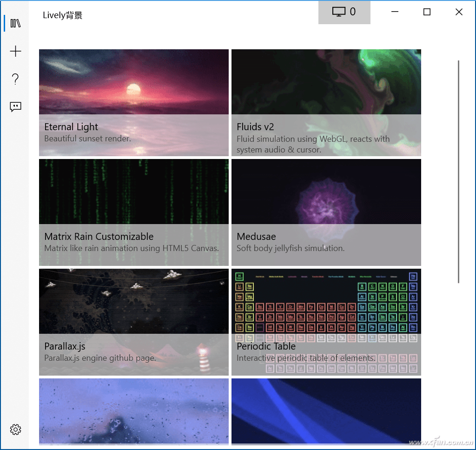Click the vertical scrollbar of the library

tap(458, 171)
